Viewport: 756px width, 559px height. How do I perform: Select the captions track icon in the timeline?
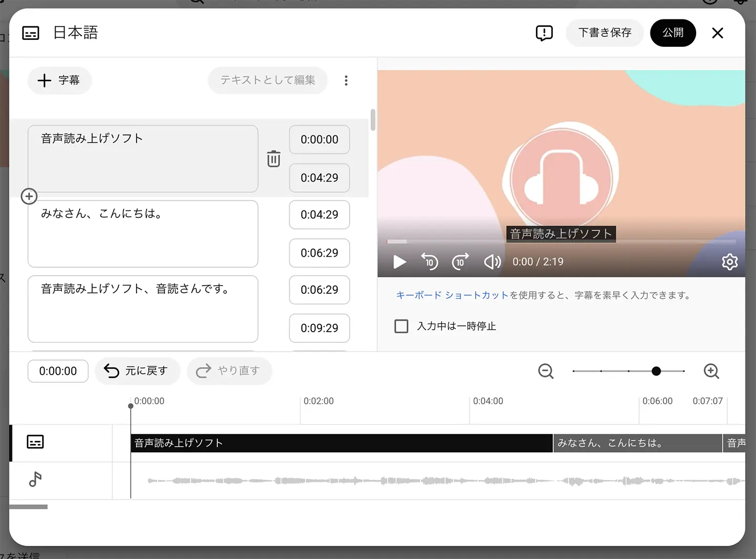[x=35, y=442]
